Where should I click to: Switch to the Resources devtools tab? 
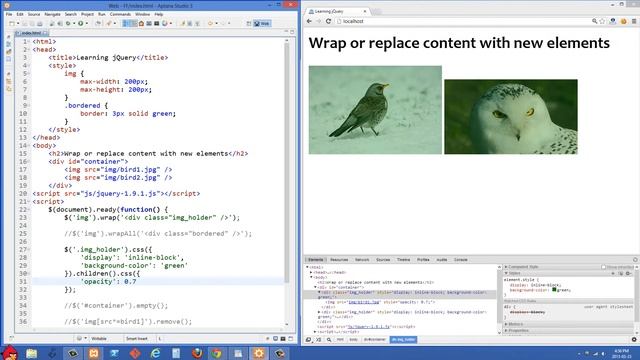pos(339,260)
